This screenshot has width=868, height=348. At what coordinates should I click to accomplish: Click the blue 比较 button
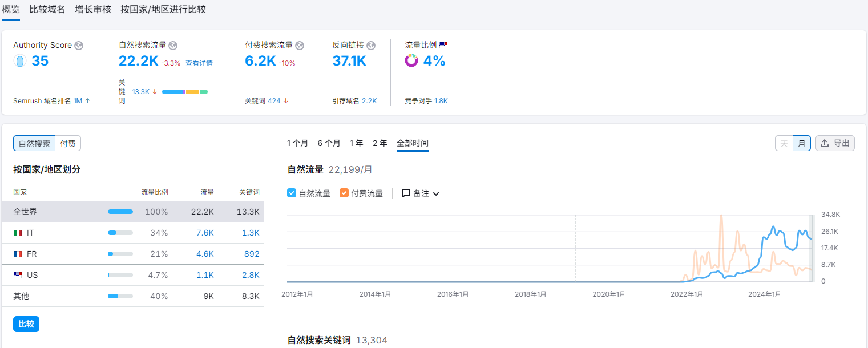26,324
